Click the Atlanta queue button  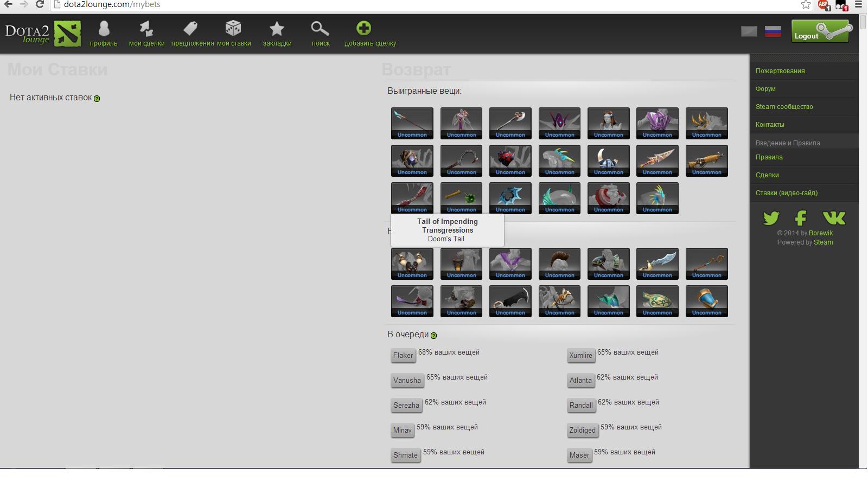[580, 381]
